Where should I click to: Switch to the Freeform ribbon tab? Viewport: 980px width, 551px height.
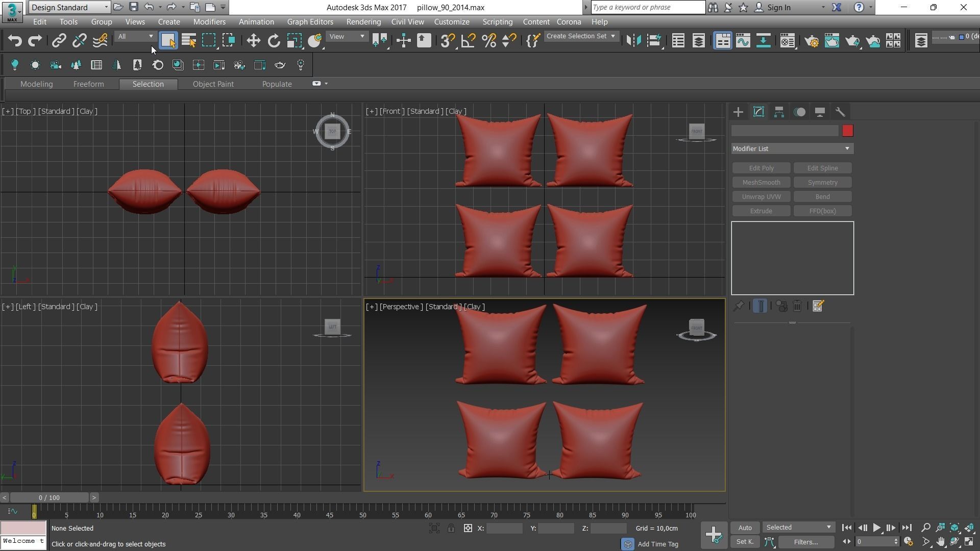[x=88, y=84]
